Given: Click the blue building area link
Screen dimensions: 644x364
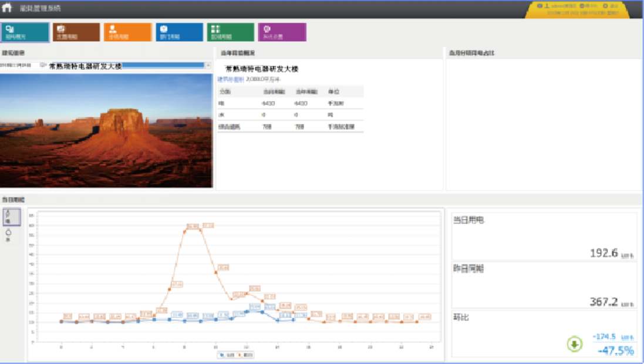Looking at the screenshot, I should 231,79.
